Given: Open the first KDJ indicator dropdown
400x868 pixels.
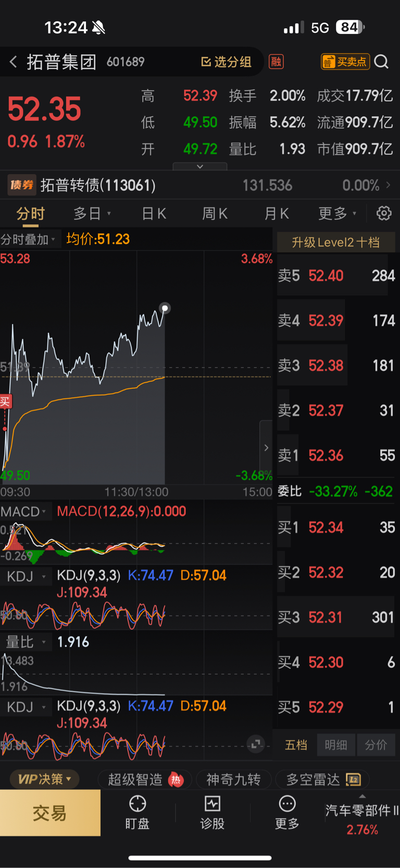Looking at the screenshot, I should 26,577.
